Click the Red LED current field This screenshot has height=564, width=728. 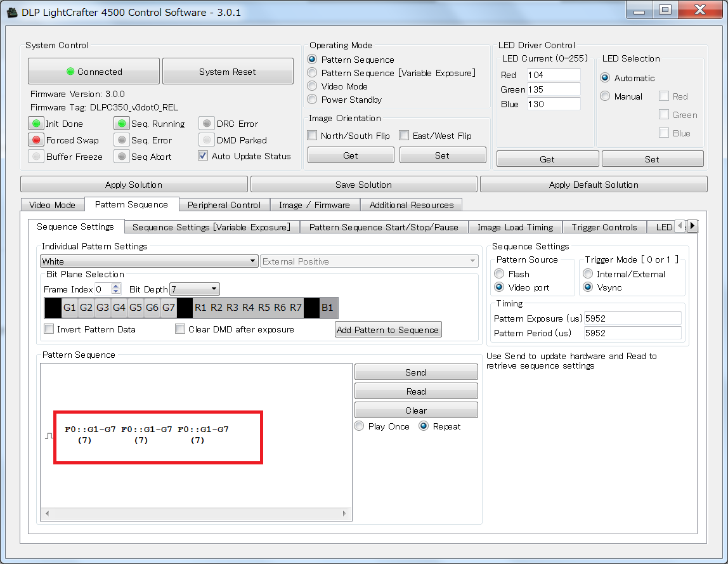coord(554,75)
